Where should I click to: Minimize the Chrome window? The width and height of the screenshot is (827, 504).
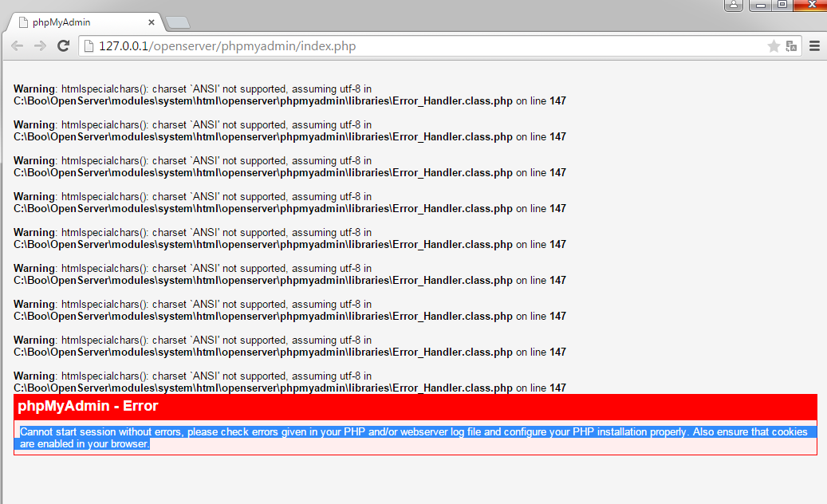[x=759, y=6]
